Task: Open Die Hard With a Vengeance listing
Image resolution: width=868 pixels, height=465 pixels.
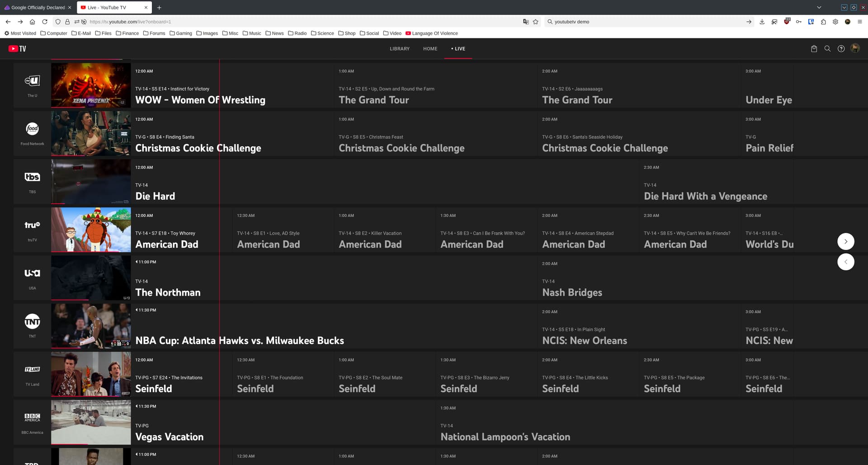Action: 716,182
